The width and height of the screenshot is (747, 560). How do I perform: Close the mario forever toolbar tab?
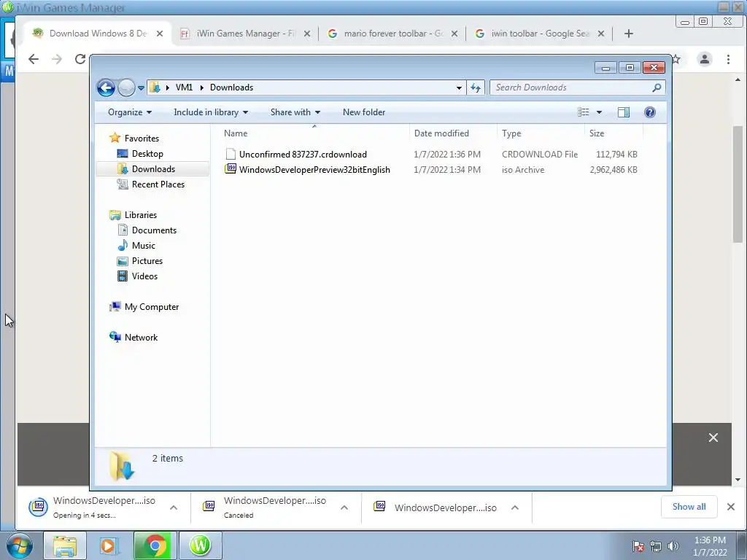(x=454, y=34)
